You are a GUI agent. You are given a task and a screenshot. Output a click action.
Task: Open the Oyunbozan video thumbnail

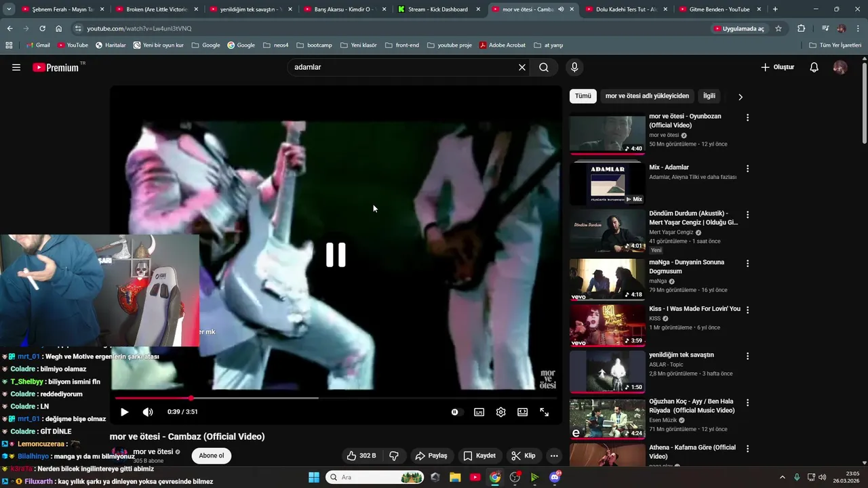pos(608,133)
